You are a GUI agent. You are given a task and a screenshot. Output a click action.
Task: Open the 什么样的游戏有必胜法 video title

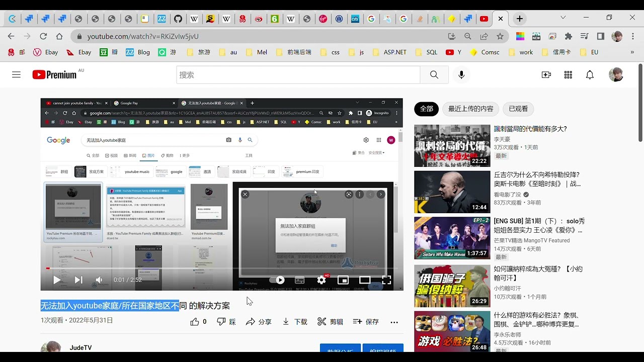(537, 320)
